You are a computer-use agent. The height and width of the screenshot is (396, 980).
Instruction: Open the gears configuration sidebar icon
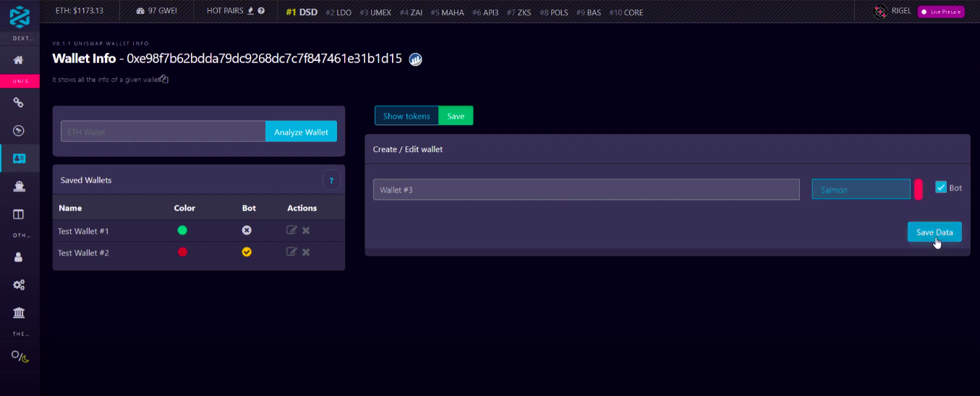click(19, 285)
